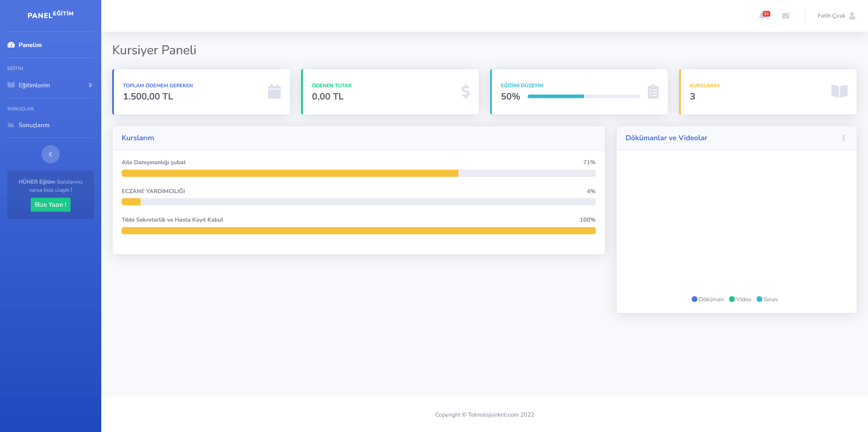Expand the Eğitimlerim submenu chevron
This screenshot has width=868, height=432.
coord(90,85)
